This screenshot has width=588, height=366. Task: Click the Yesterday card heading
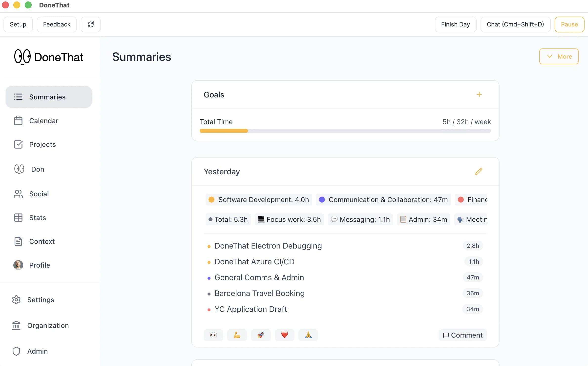[x=222, y=172]
